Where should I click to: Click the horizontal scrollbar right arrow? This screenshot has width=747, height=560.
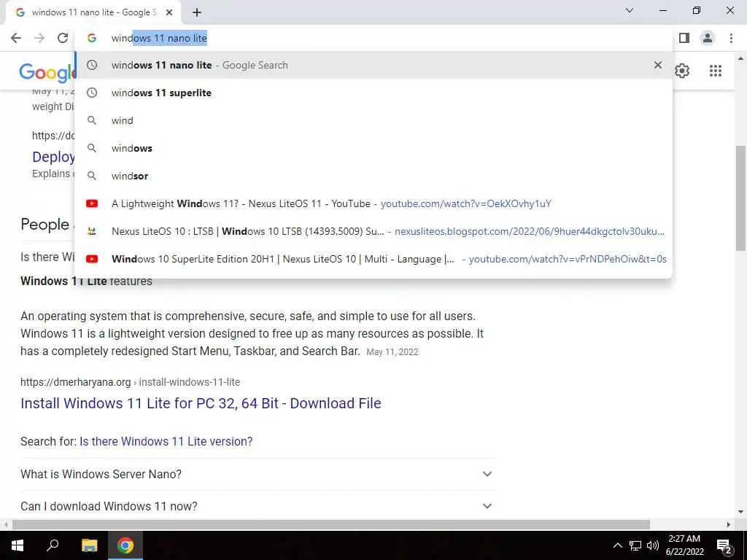click(729, 524)
